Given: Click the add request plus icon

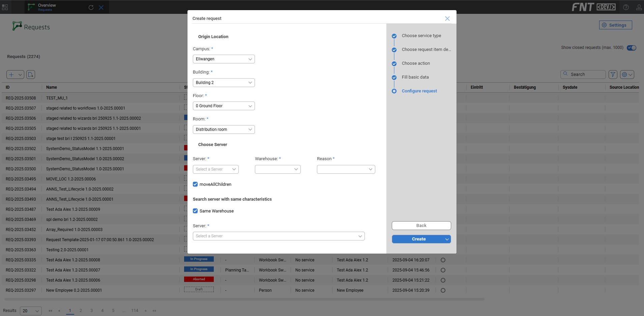Looking at the screenshot, I should [11, 75].
